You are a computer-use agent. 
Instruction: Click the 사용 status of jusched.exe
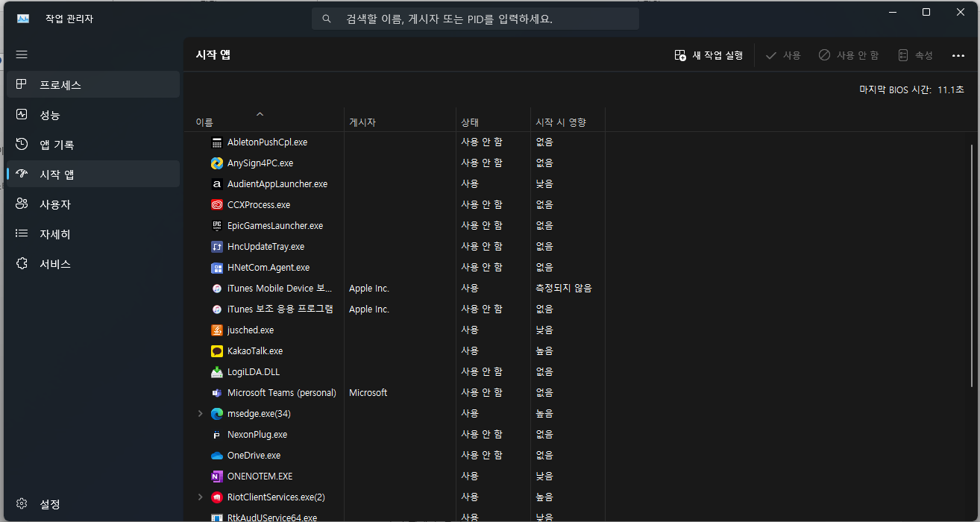point(470,330)
